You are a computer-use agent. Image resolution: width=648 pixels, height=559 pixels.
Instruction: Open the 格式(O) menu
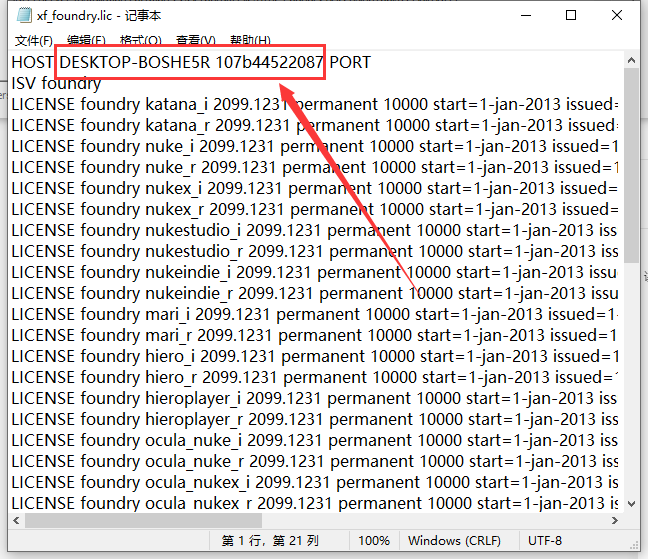coord(141,40)
